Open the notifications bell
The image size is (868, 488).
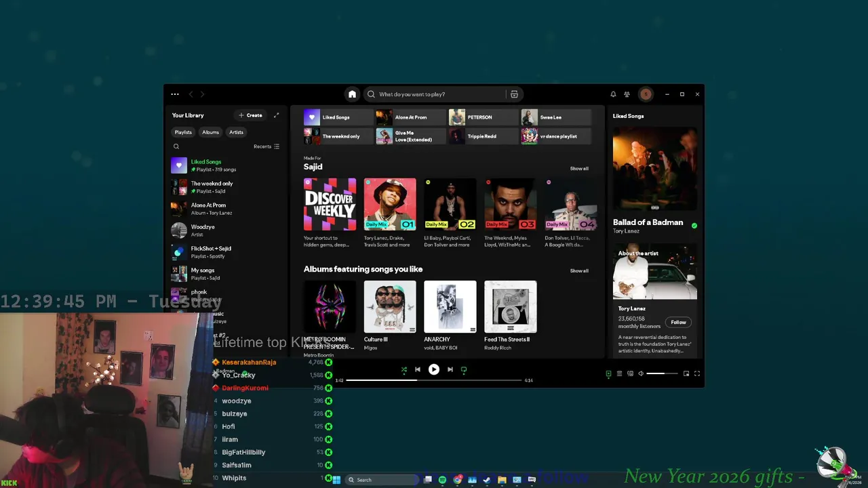click(613, 94)
